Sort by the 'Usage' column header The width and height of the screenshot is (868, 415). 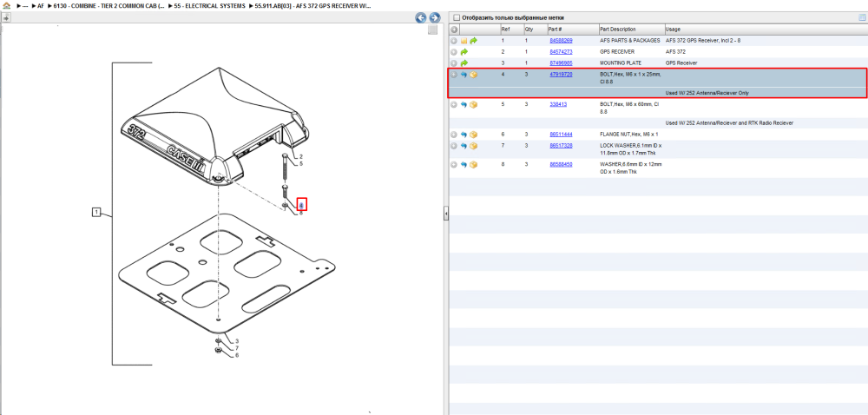[x=766, y=30]
